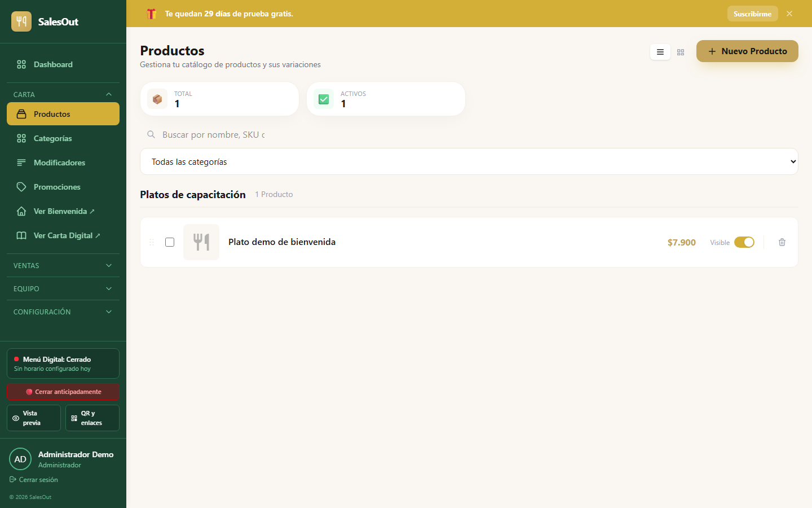
Task: Go to Categorías section
Action: pyautogui.click(x=63, y=138)
